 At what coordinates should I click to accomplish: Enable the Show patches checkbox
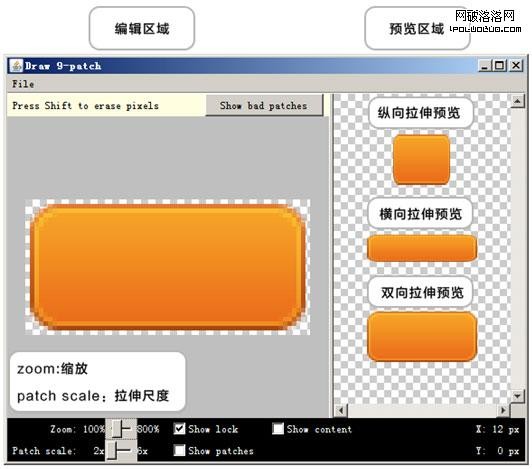tap(179, 450)
